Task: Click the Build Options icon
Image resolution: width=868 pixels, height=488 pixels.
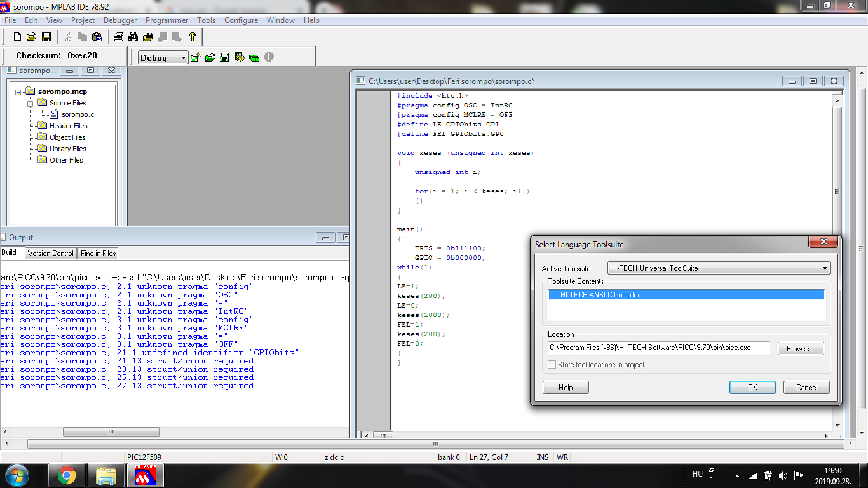Action: pos(240,57)
